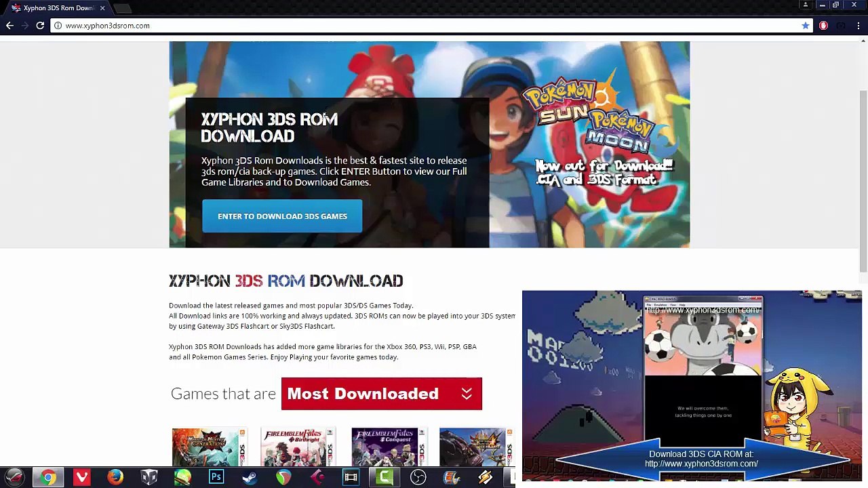Open the Monster Hunter Generations cover
This screenshot has width=868, height=488.
pyautogui.click(x=210, y=447)
